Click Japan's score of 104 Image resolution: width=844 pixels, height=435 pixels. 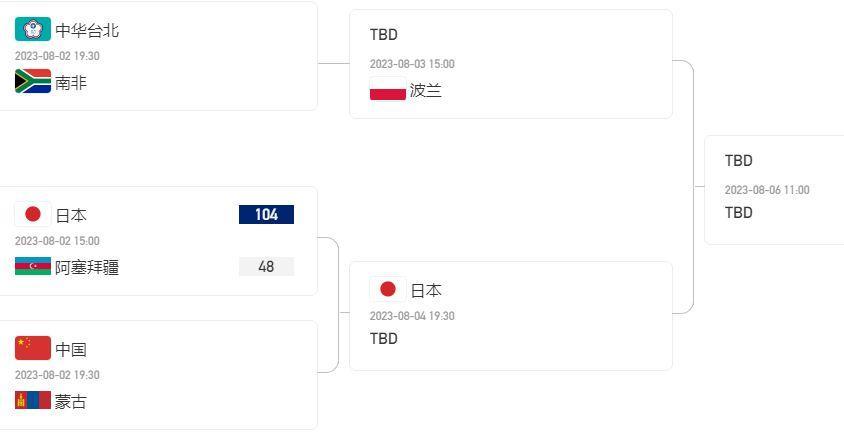266,214
